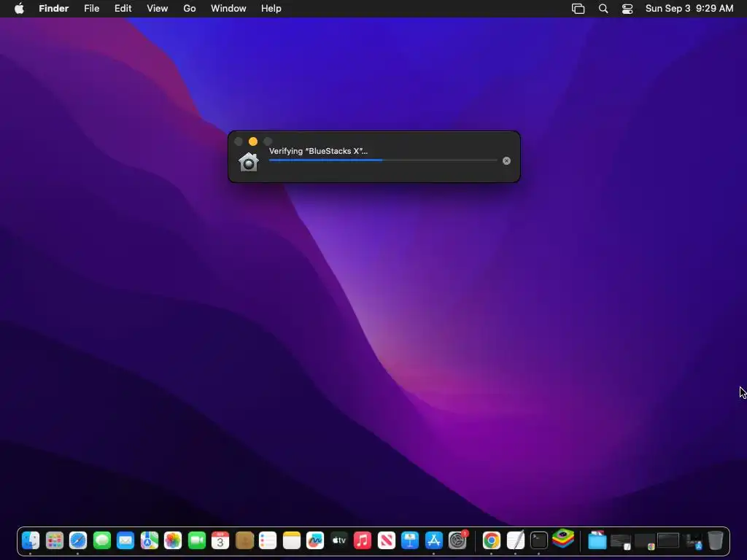This screenshot has height=560, width=747.
Task: Open the Finder menu
Action: tap(54, 9)
